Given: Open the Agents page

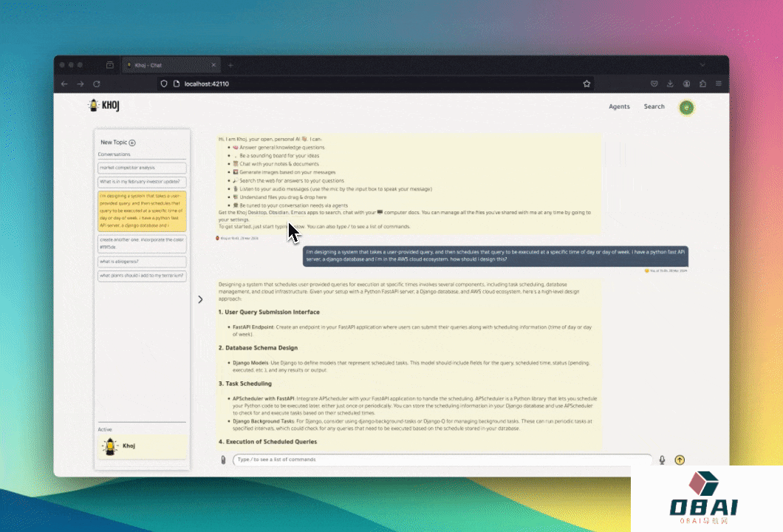Looking at the screenshot, I should coord(619,107).
